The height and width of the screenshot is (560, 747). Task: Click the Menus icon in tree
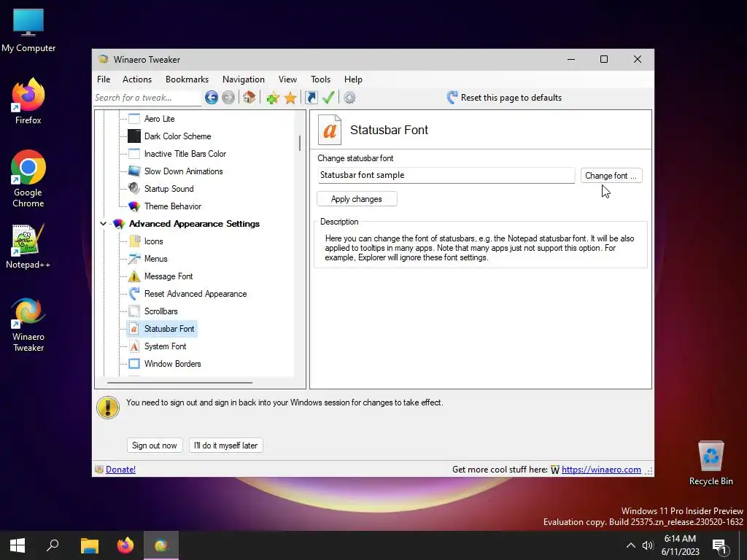coord(134,259)
